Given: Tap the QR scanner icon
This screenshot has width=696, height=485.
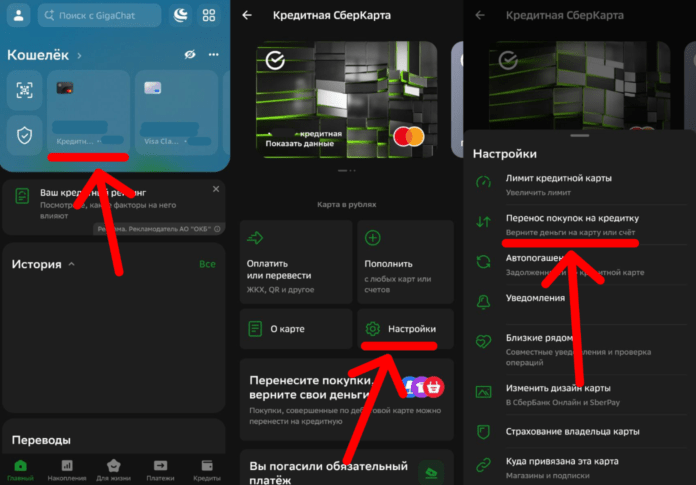Looking at the screenshot, I should (x=24, y=90).
